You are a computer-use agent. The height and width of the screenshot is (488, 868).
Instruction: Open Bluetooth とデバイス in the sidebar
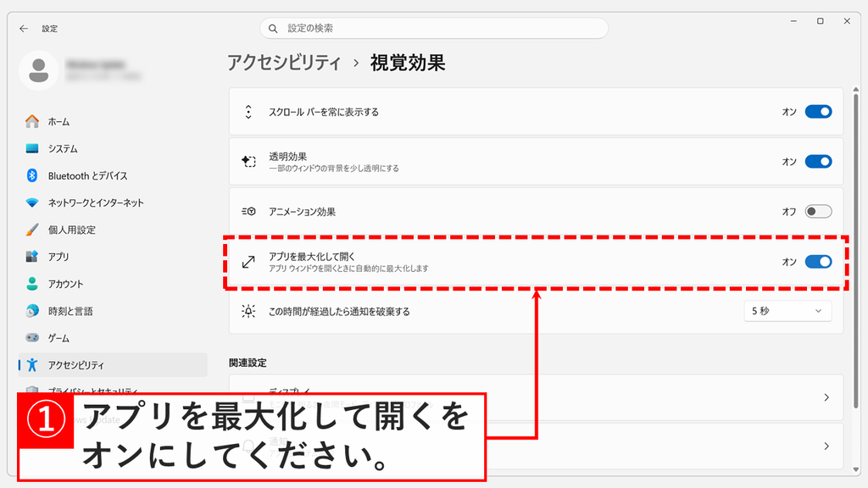(113, 175)
